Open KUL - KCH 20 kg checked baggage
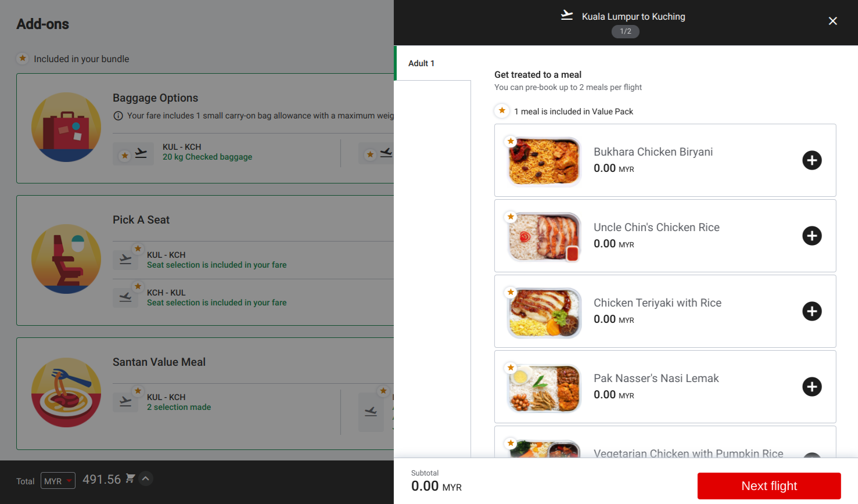Viewport: 858px width, 504px height. point(207,152)
